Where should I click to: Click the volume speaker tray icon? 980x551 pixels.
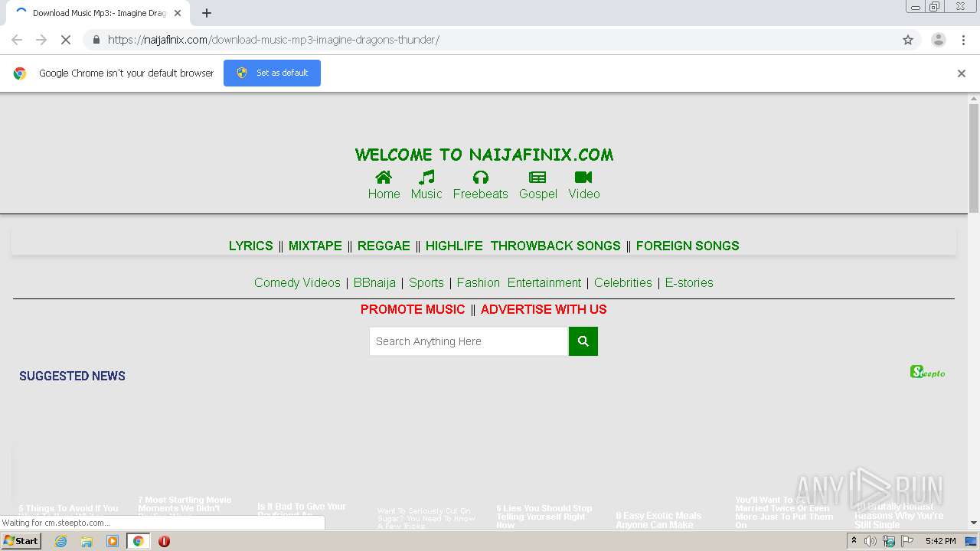coord(871,541)
